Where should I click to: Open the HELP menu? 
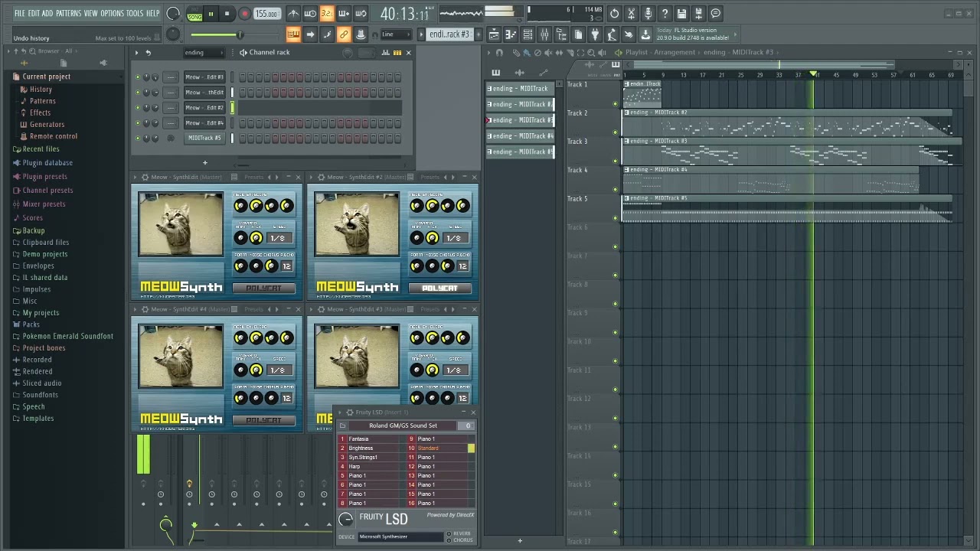pyautogui.click(x=152, y=13)
